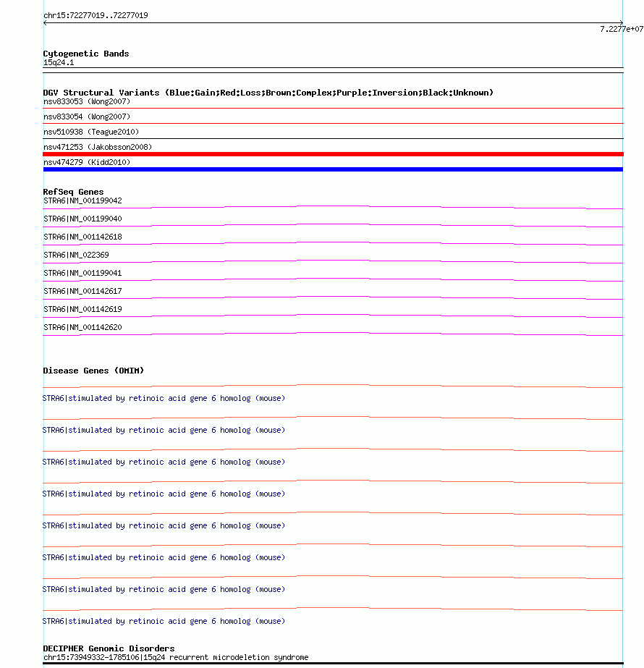
Task: Select the Disease Genes (OMIM) track header
Action: [x=93, y=371]
